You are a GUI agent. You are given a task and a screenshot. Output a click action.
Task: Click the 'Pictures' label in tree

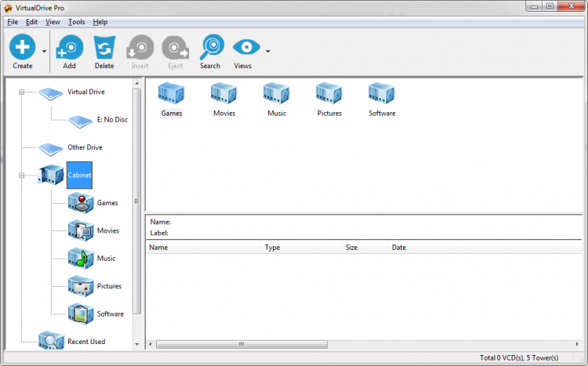tap(109, 286)
